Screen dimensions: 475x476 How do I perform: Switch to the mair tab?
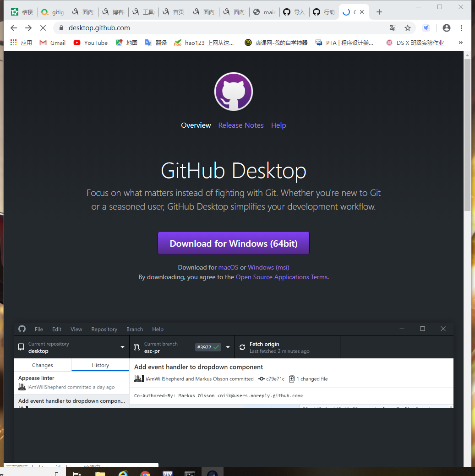click(x=264, y=12)
